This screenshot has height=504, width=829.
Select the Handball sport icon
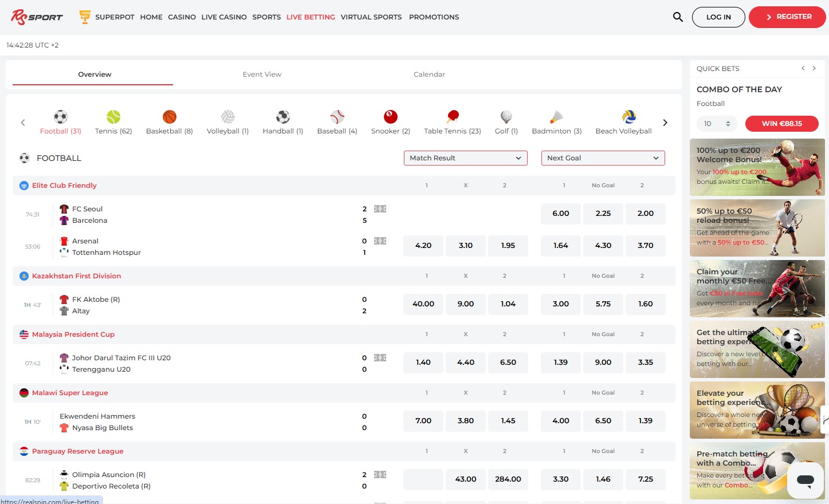[x=283, y=117]
